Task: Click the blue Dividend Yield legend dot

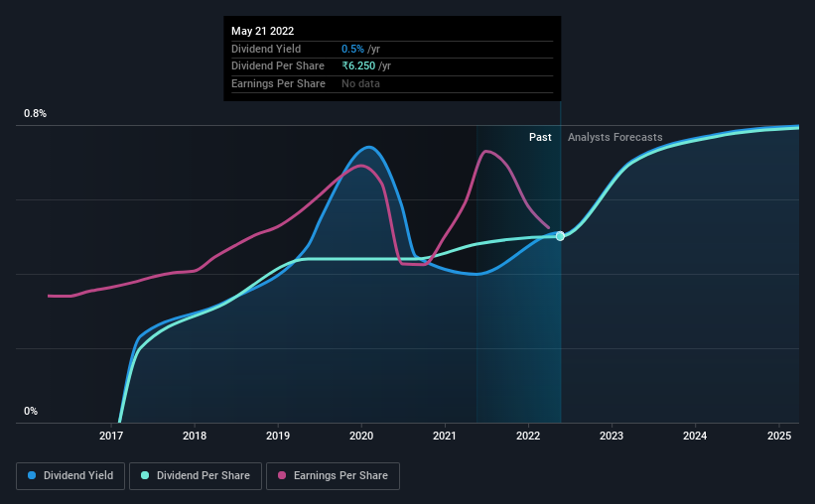Action: tap(32, 475)
